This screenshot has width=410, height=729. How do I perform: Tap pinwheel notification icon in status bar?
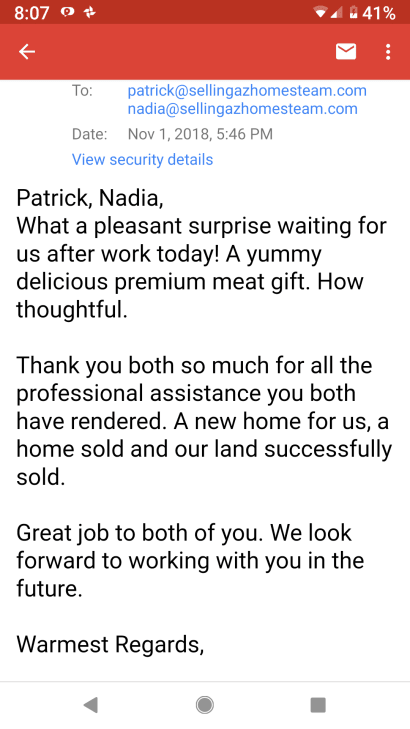click(89, 13)
